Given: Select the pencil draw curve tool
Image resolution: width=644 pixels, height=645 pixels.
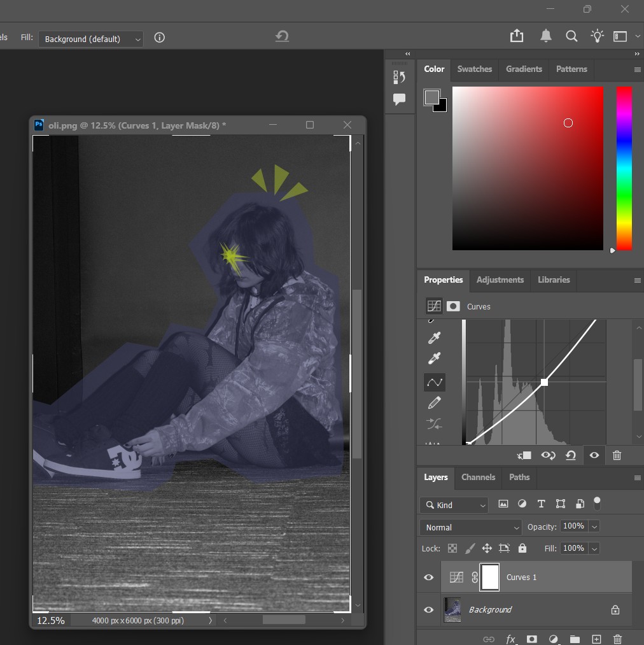Looking at the screenshot, I should 435,403.
